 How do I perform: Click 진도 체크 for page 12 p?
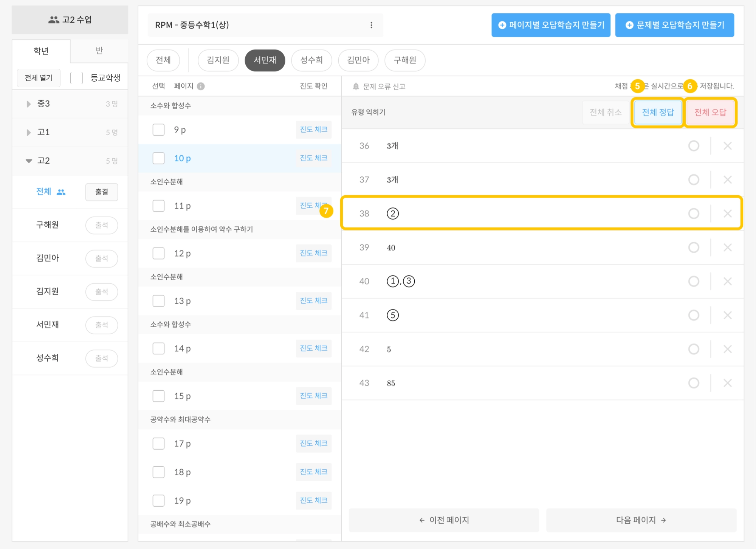tap(313, 253)
